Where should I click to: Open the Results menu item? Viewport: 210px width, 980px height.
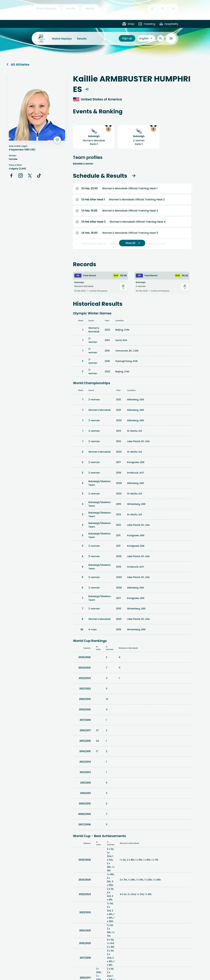tap(82, 38)
